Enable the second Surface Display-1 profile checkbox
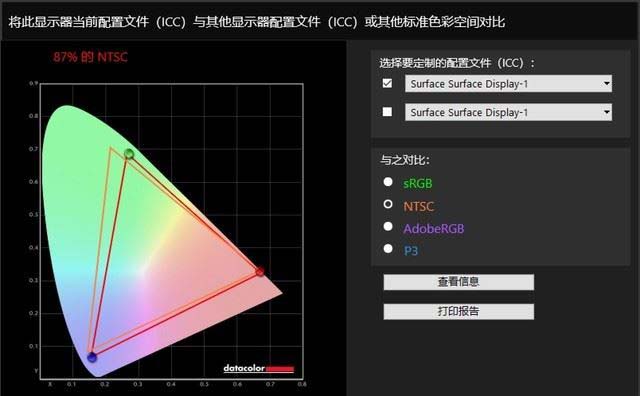The height and width of the screenshot is (396, 640). pos(387,111)
